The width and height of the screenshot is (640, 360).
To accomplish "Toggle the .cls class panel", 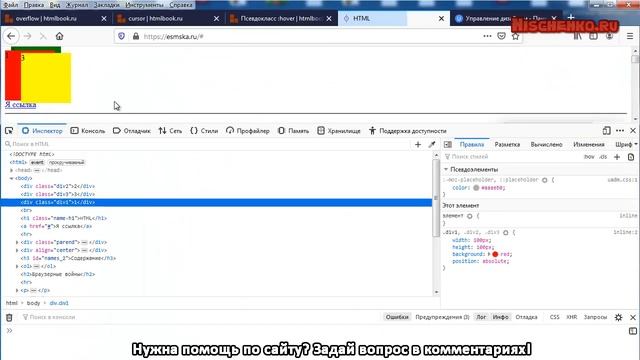I will click(603, 157).
